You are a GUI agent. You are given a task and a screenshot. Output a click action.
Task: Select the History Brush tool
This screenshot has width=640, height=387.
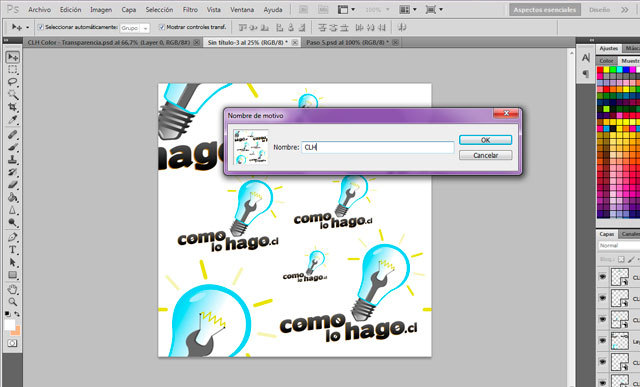pos(13,172)
